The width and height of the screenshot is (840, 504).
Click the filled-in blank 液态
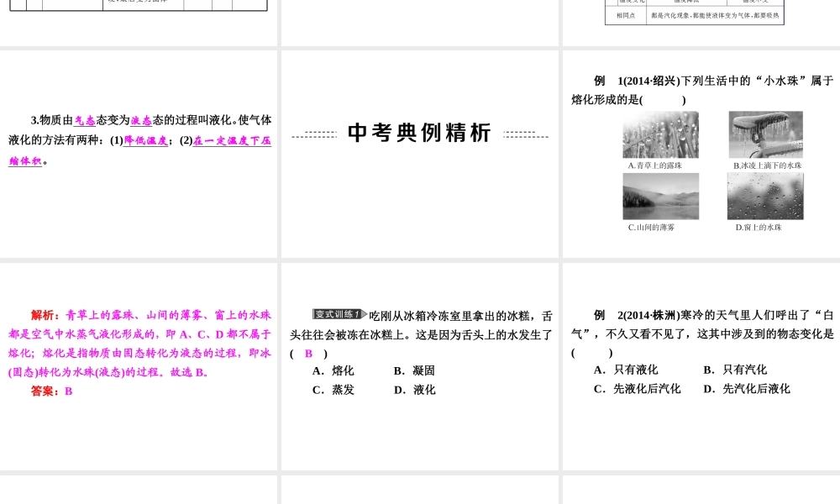click(141, 120)
